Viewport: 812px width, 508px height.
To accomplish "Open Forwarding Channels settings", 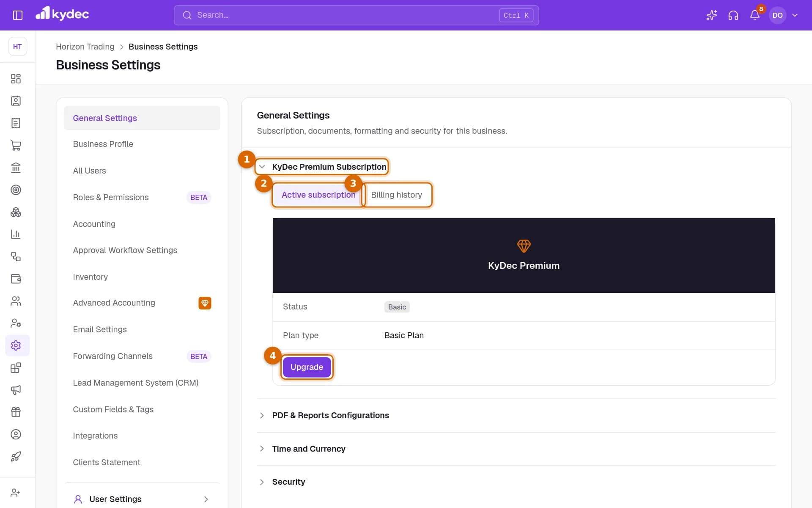I will (142, 356).
